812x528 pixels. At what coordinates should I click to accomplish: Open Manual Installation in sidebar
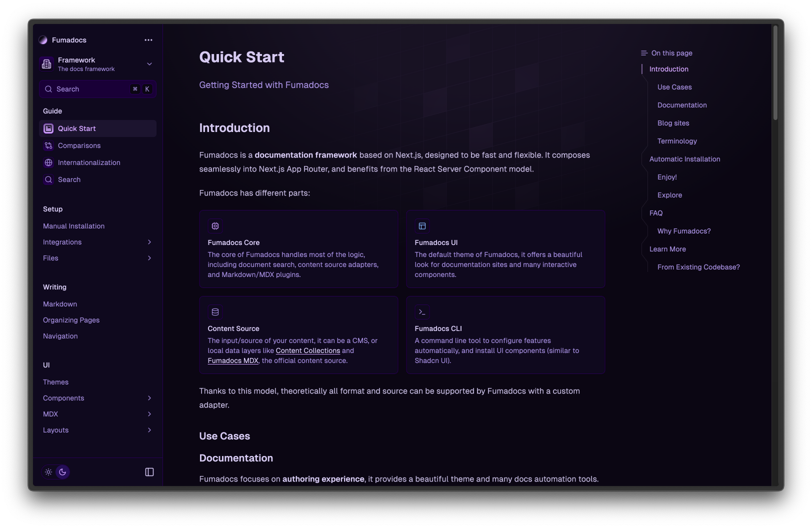coord(74,226)
